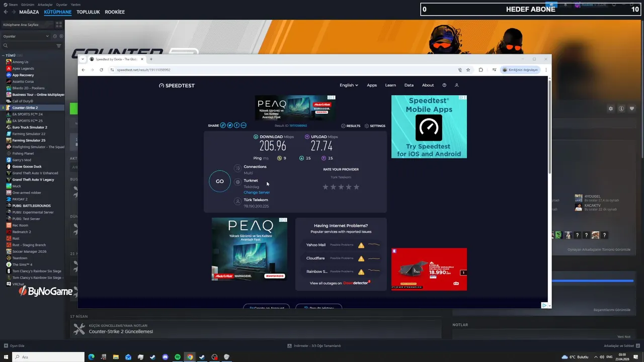The image size is (644, 362).
Task: Expand the Oyunlar filter dropdown in Steam
Action: [x=26, y=36]
